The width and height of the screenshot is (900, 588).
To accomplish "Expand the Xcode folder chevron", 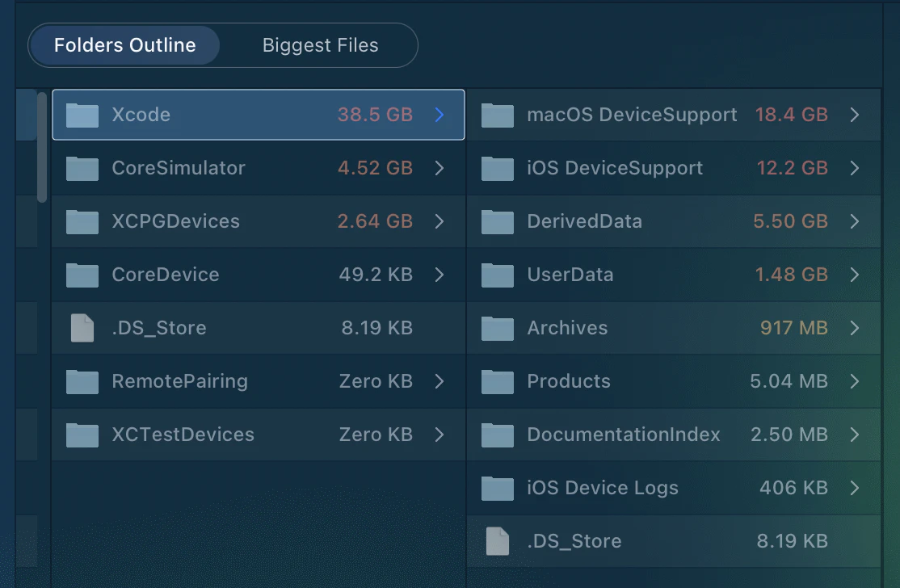I will [x=439, y=115].
